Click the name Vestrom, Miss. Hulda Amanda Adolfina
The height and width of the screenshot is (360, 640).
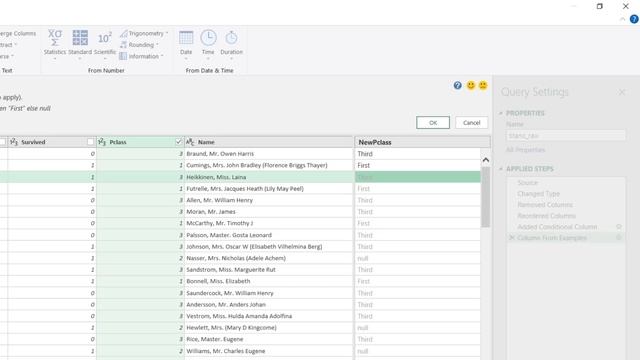click(x=239, y=316)
